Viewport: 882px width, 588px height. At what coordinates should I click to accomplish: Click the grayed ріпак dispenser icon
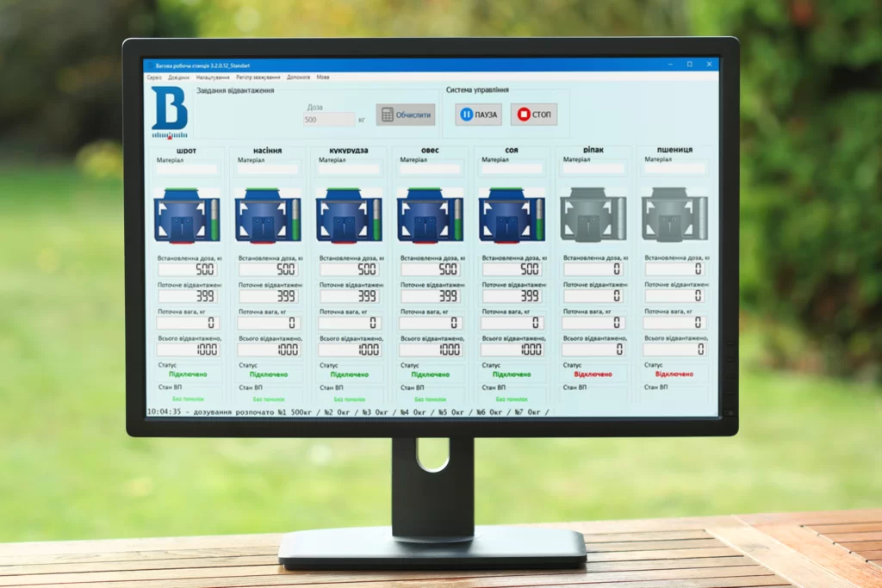pyautogui.click(x=593, y=216)
